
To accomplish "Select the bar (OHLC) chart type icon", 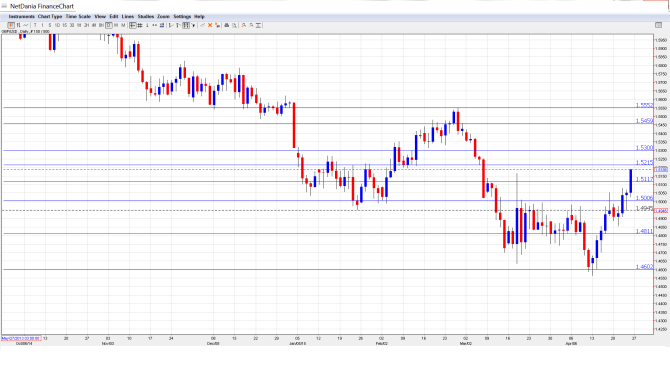I will click(x=18, y=26).
